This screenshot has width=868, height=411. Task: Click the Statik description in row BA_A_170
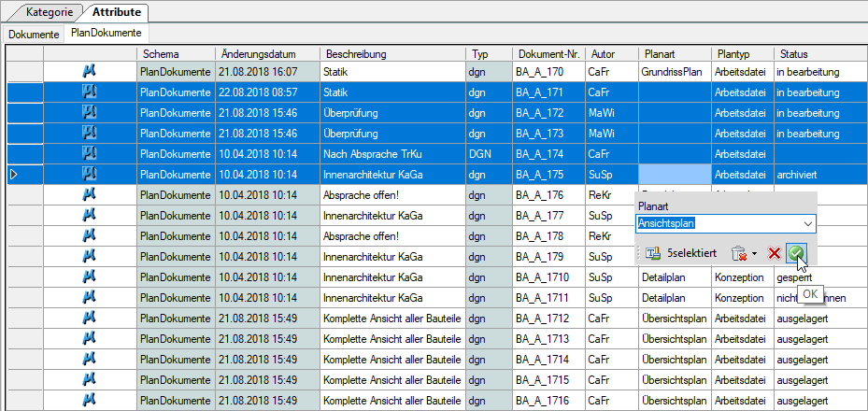pos(393,71)
